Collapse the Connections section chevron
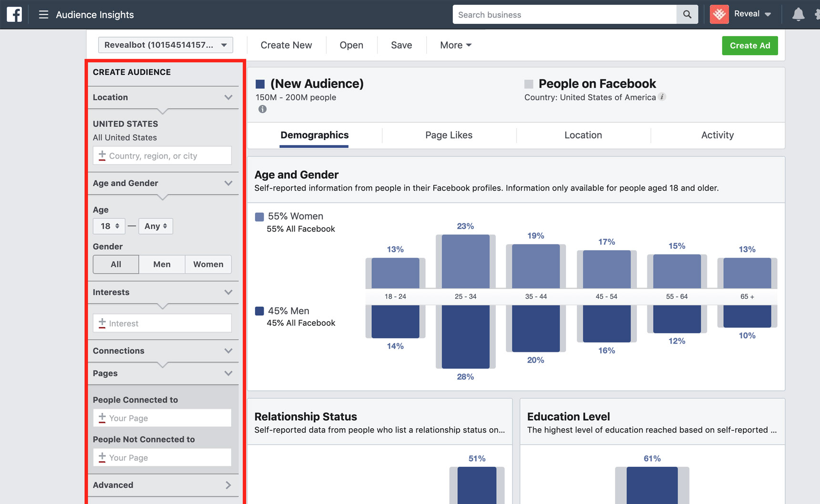 [x=228, y=351]
